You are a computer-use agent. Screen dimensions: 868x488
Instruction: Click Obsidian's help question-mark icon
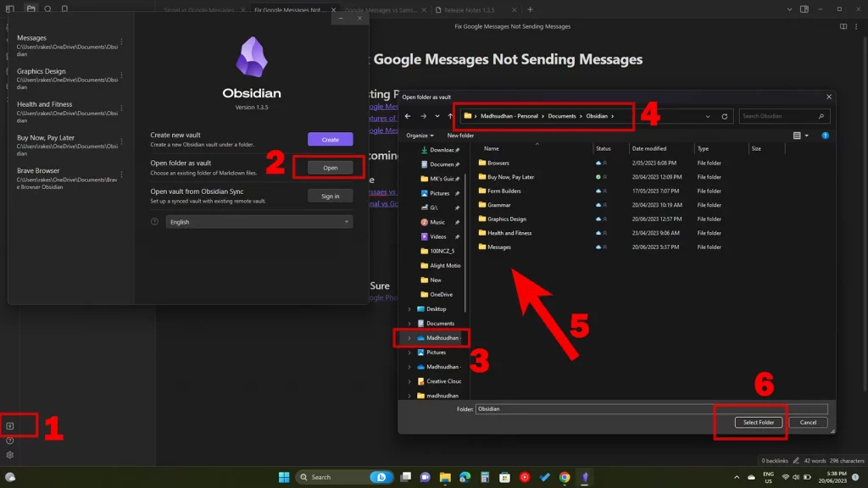[10, 441]
